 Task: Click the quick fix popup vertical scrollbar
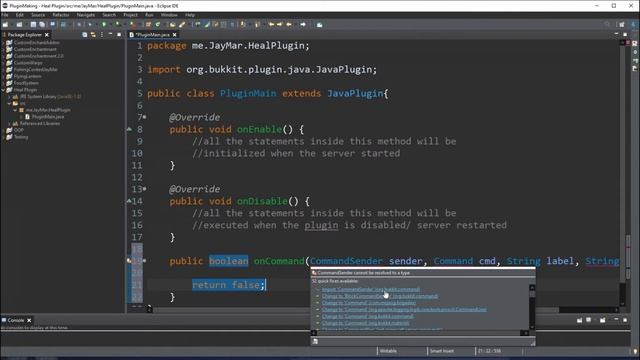[532, 307]
